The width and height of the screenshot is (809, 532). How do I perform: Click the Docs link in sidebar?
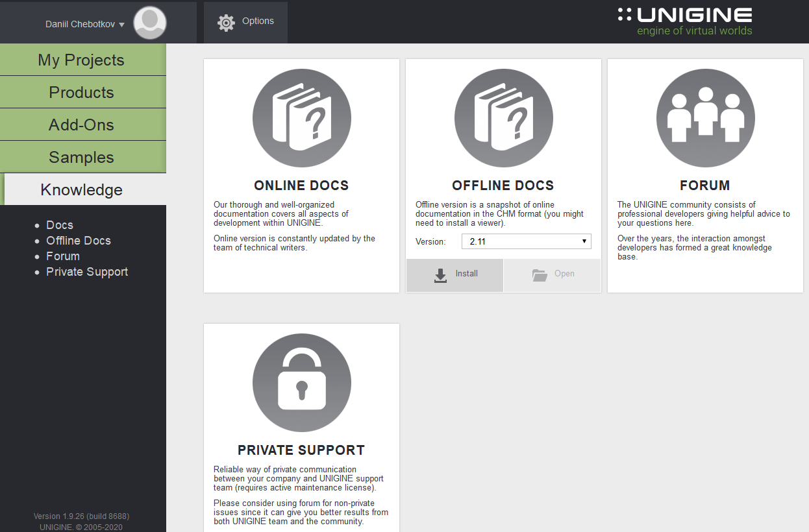click(x=60, y=225)
